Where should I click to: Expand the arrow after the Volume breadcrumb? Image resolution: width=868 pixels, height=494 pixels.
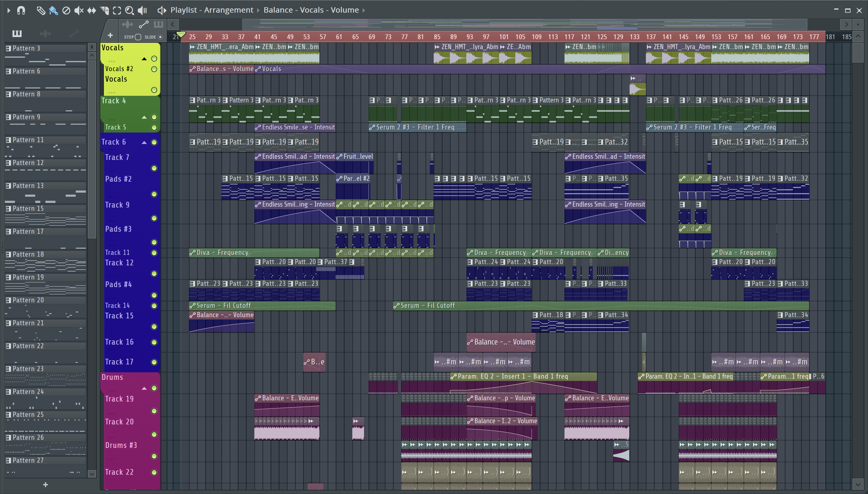point(363,10)
